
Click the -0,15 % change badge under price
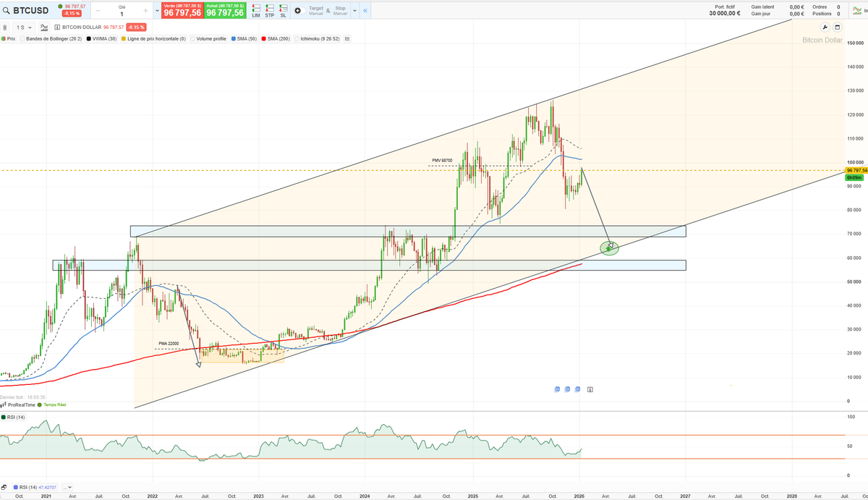click(72, 14)
